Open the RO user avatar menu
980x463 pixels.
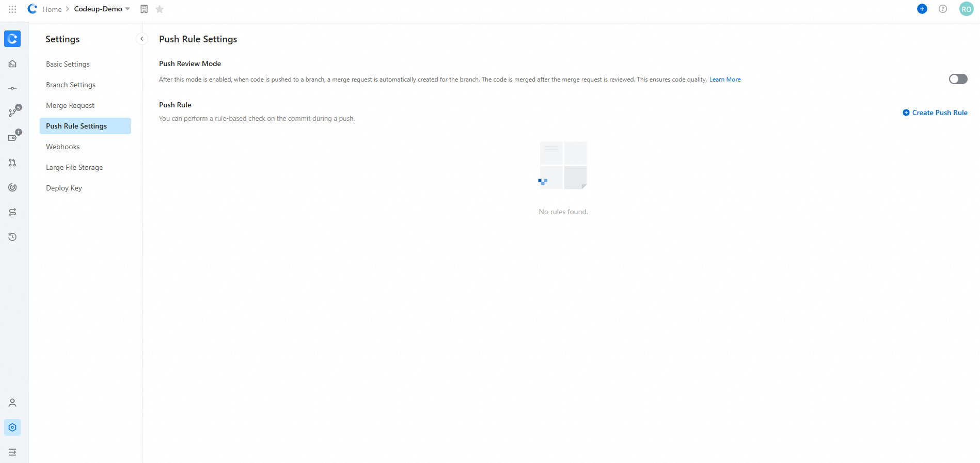click(967, 9)
